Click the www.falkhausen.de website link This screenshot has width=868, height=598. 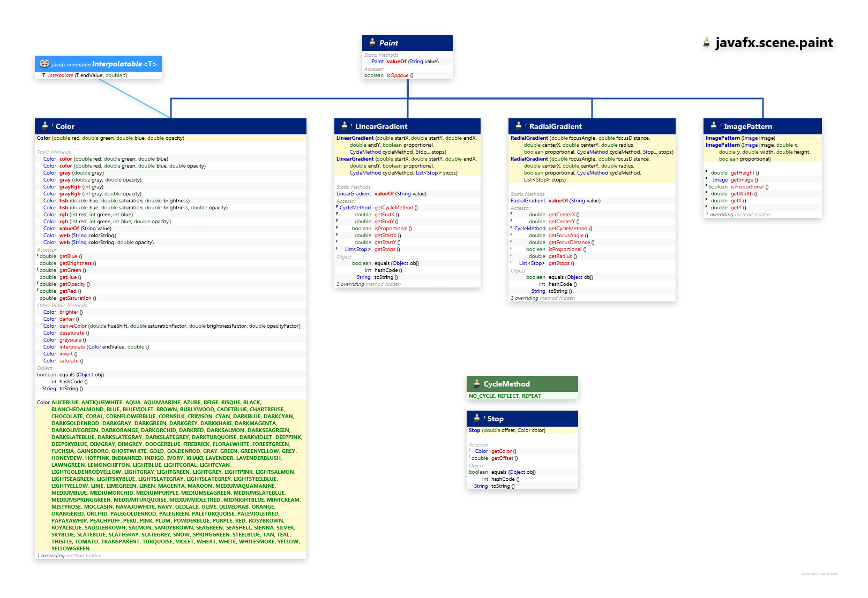click(x=819, y=573)
